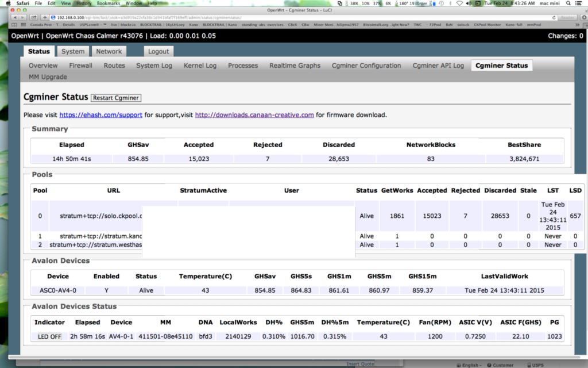Click the overlapping-windows icon in menu bar
The image size is (588, 368).
click(340, 3)
